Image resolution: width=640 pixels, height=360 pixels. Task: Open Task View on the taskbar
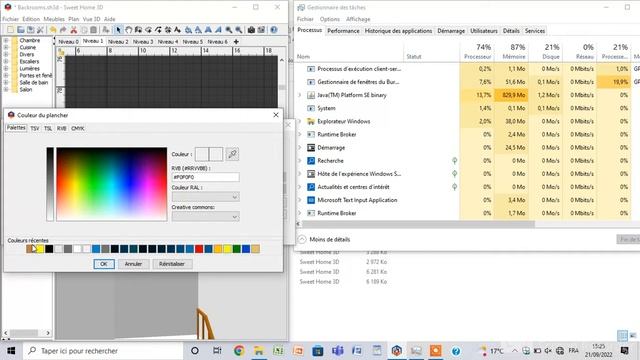(217, 351)
